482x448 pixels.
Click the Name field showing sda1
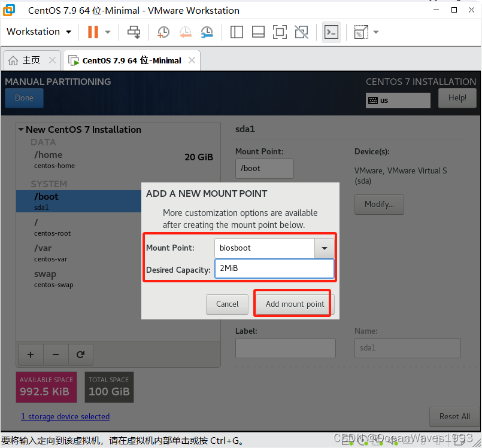(x=408, y=348)
